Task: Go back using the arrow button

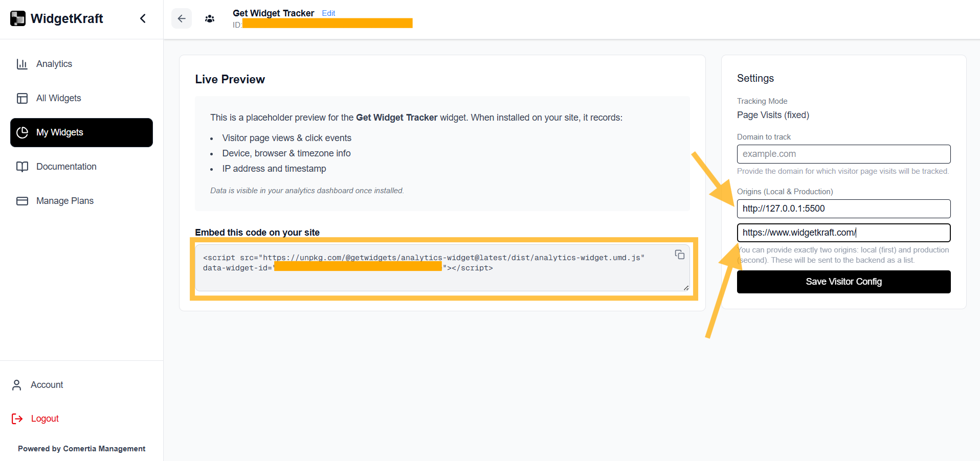Action: [x=182, y=18]
